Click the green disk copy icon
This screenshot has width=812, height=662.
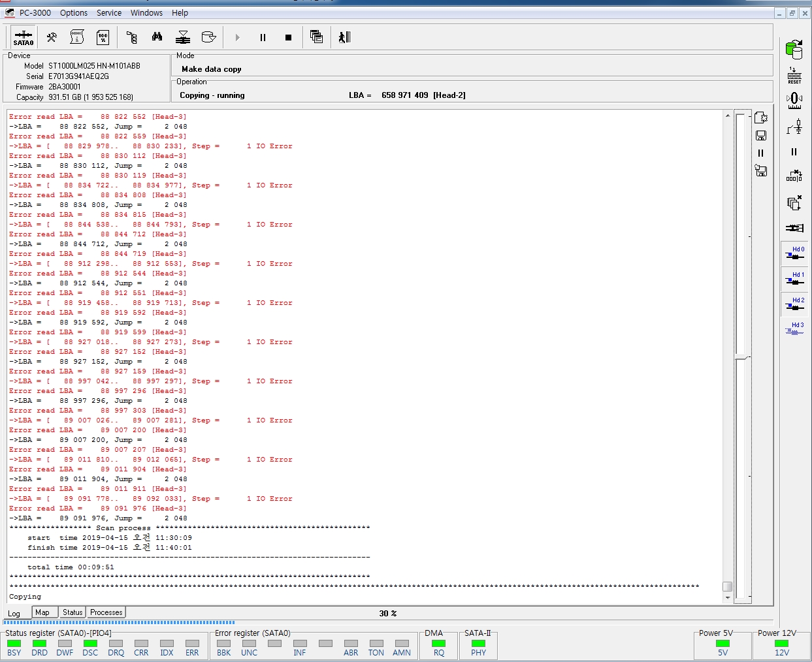[x=794, y=49]
